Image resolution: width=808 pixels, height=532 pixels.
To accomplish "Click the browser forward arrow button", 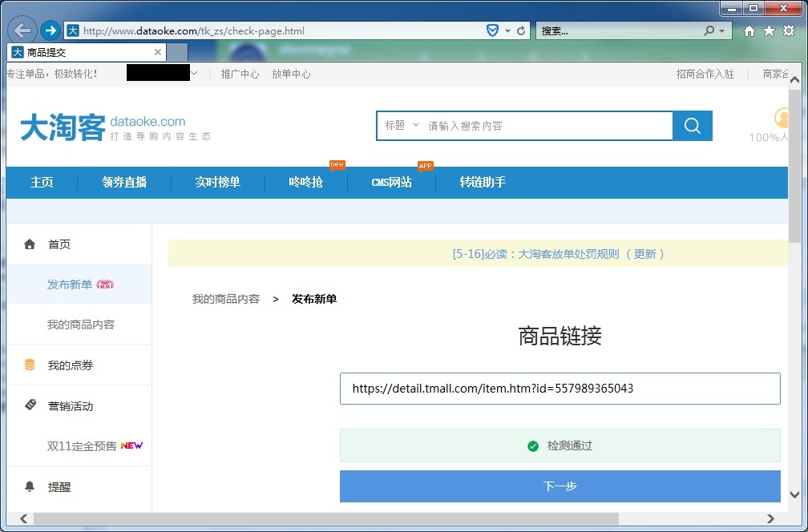I will [50, 30].
